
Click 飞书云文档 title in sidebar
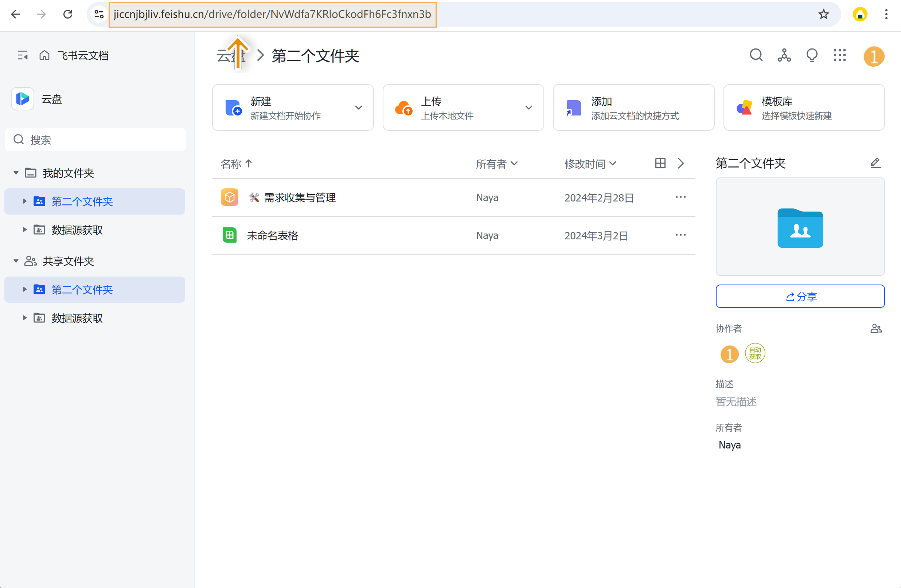pyautogui.click(x=83, y=56)
